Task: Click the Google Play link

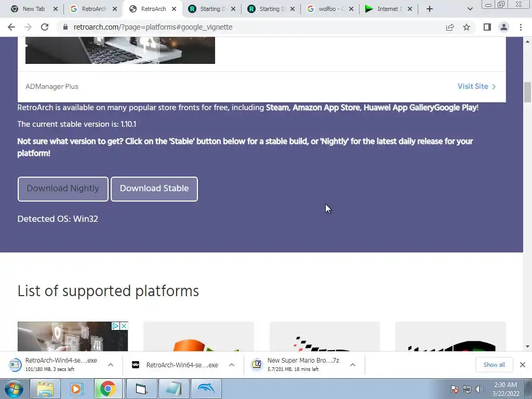Action: 455,108
